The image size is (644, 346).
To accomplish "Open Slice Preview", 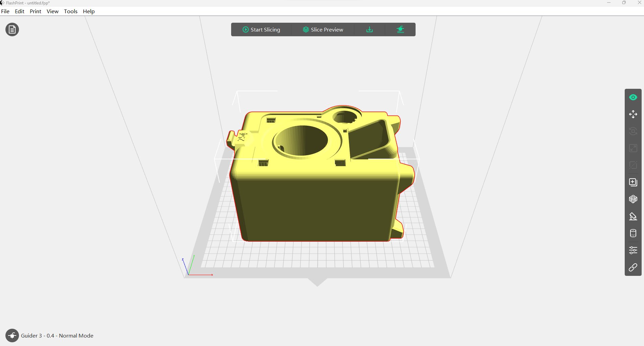I will click(x=323, y=29).
